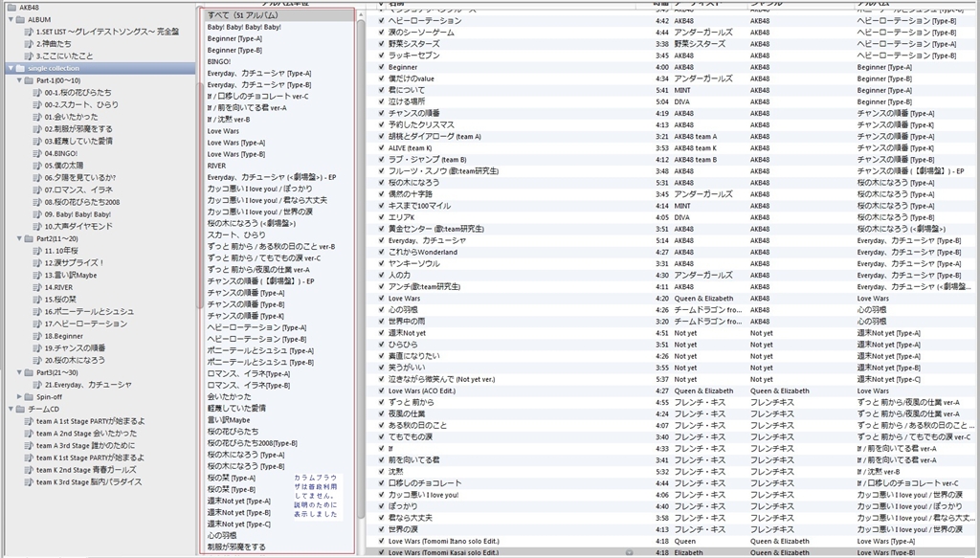Click the playlist icon beside 21.Everyday、カチューシャ

(37, 385)
